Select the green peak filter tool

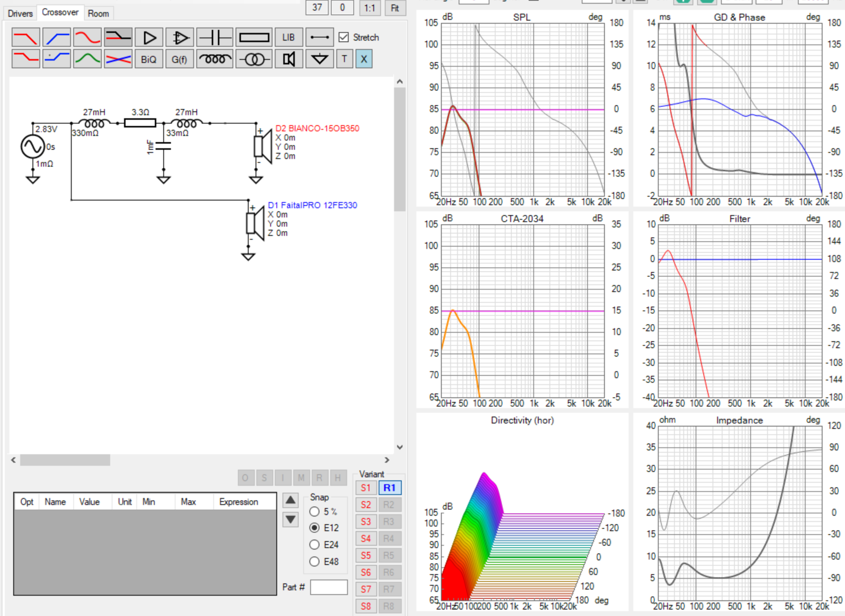(87, 59)
